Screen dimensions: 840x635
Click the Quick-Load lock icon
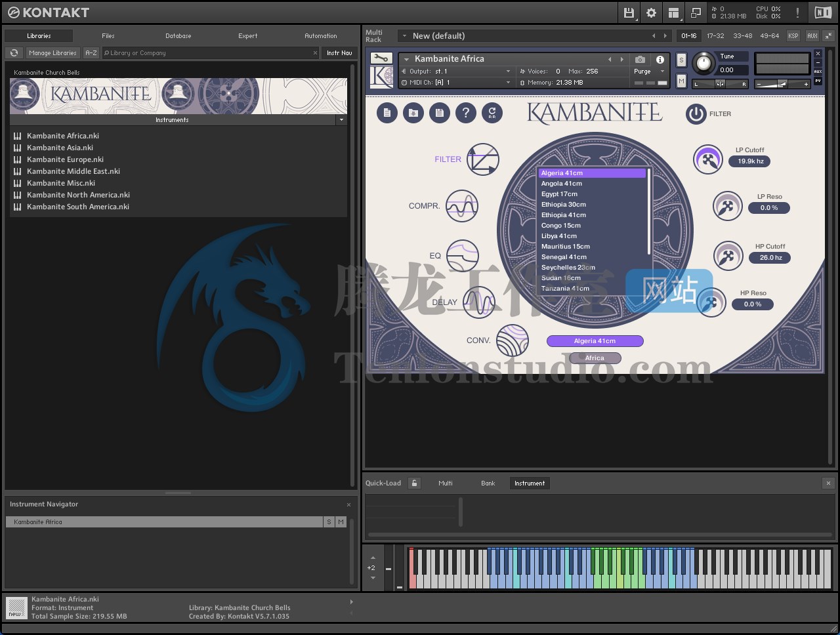click(x=414, y=483)
